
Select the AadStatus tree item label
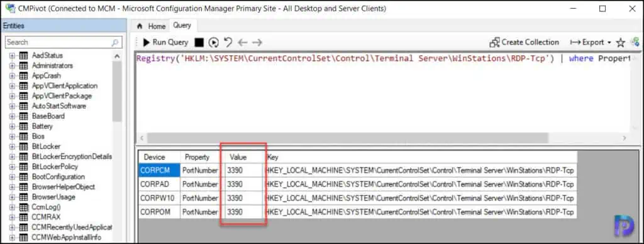pyautogui.click(x=47, y=55)
